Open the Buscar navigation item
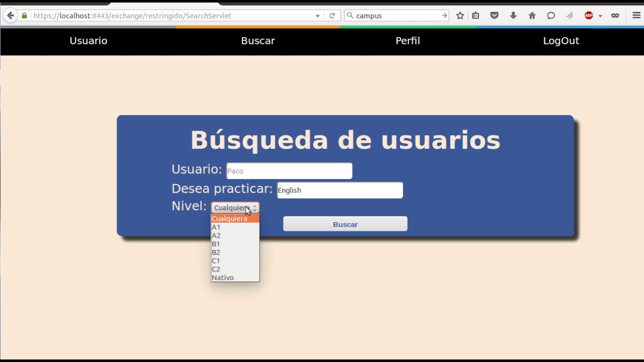This screenshot has width=644, height=362. click(258, 41)
